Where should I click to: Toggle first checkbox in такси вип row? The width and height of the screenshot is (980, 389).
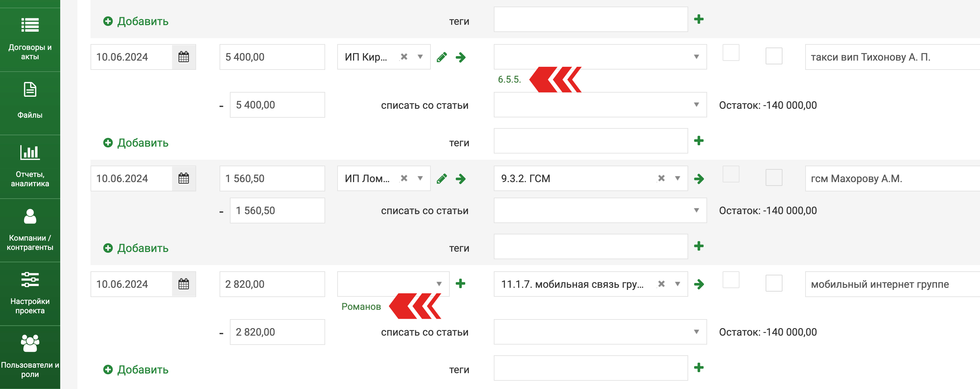click(x=731, y=53)
